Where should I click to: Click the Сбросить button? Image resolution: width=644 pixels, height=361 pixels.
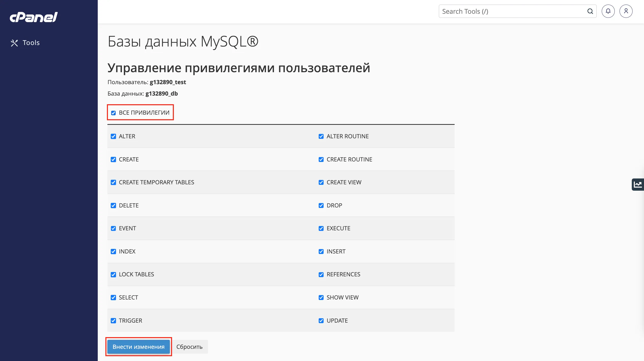[x=190, y=347]
